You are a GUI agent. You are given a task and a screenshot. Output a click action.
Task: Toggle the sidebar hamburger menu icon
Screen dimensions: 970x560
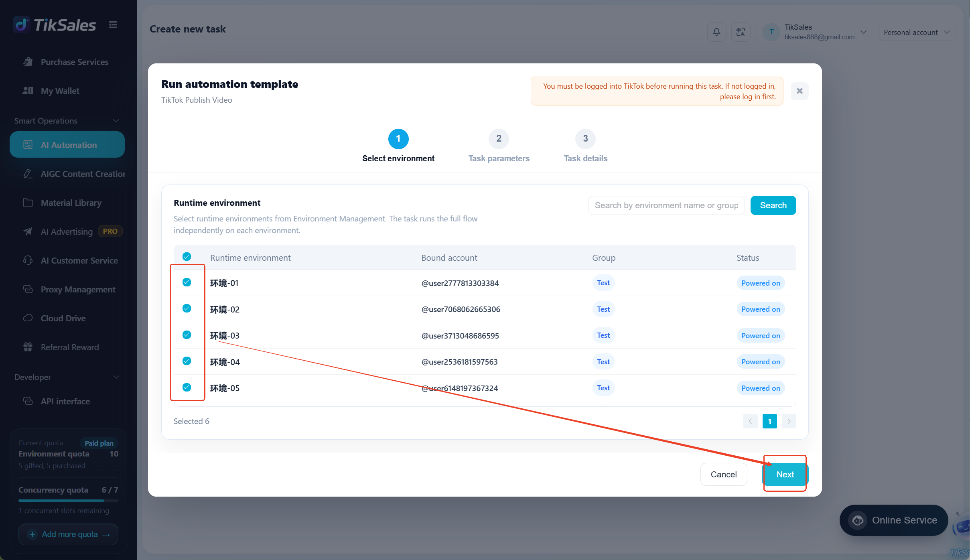(x=113, y=25)
